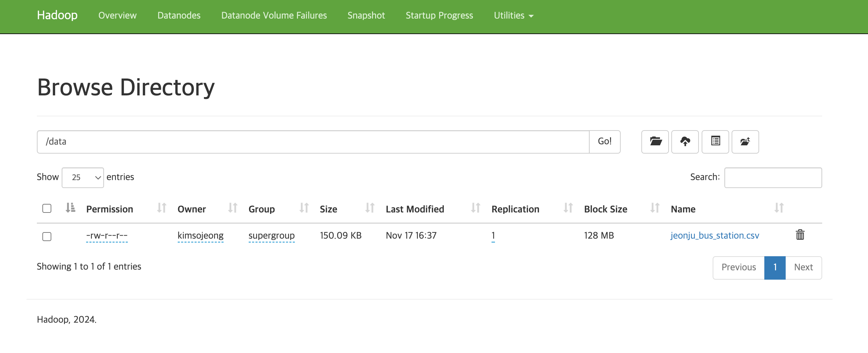Sort table by Group column

(x=304, y=208)
